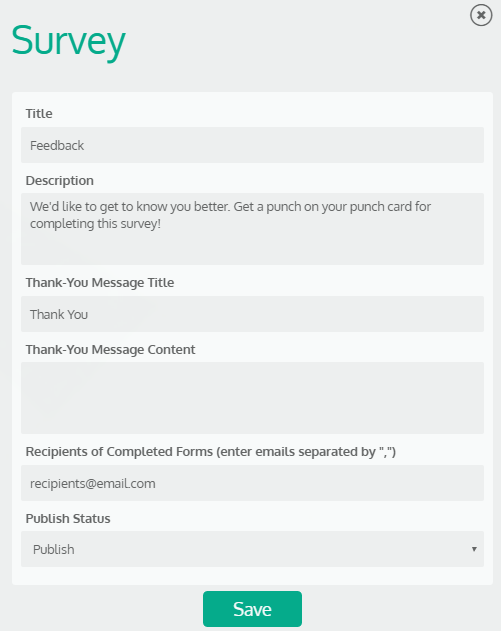Screen dimensions: 501x631
Task: Click the Publish Status label
Action: click(68, 518)
